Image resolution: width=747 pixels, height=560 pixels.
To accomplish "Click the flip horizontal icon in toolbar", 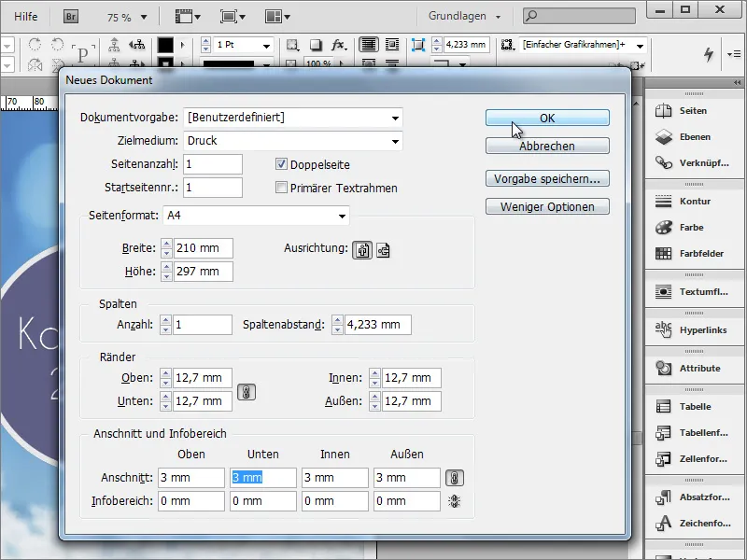I will [x=35, y=63].
